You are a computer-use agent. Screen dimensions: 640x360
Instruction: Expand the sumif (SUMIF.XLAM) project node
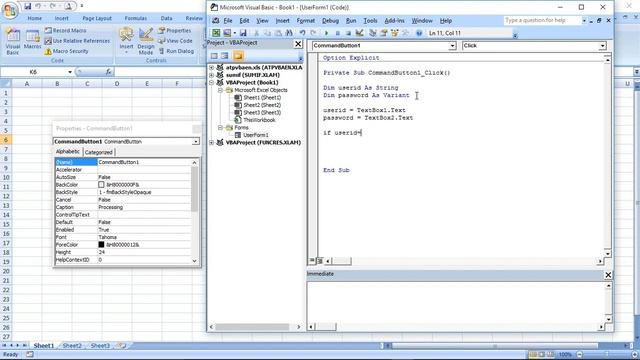coord(211,75)
